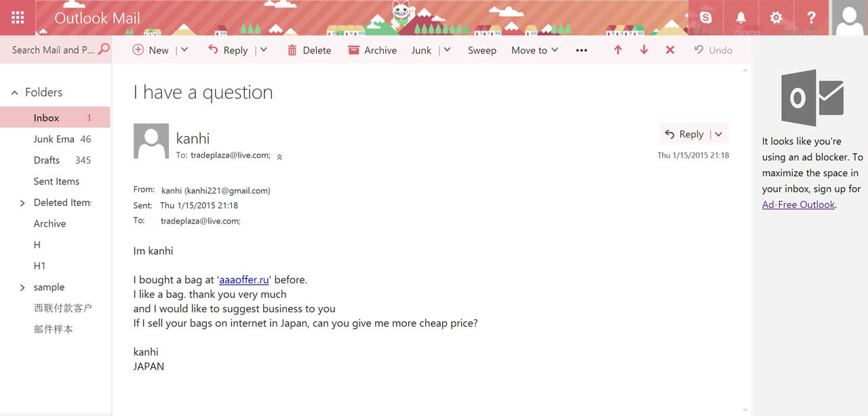Image resolution: width=868 pixels, height=416 pixels.
Task: Open the aaaoffer.ru link in email
Action: click(x=244, y=280)
